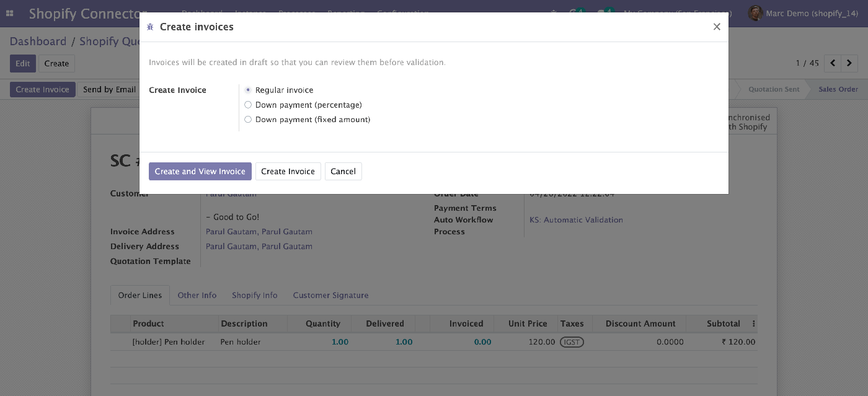Click Create and View Invoice button
This screenshot has width=868, height=396.
pos(200,172)
